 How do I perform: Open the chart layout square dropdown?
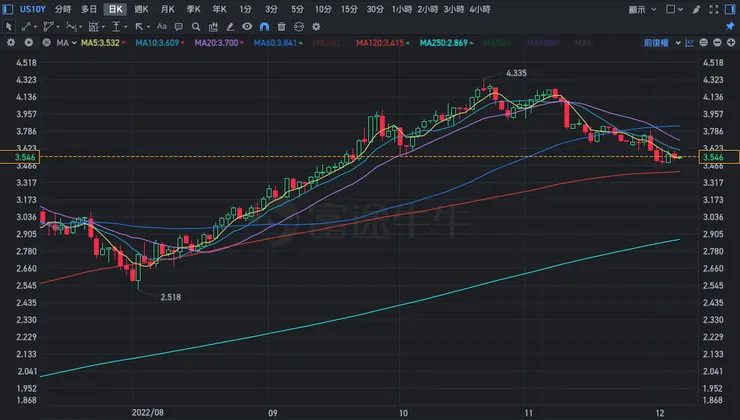tap(674, 9)
